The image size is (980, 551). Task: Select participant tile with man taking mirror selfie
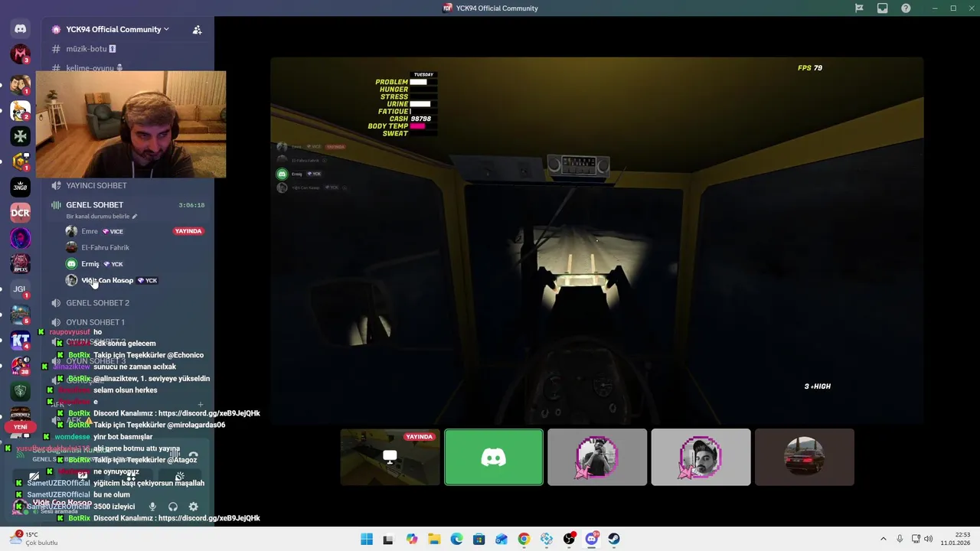click(597, 457)
